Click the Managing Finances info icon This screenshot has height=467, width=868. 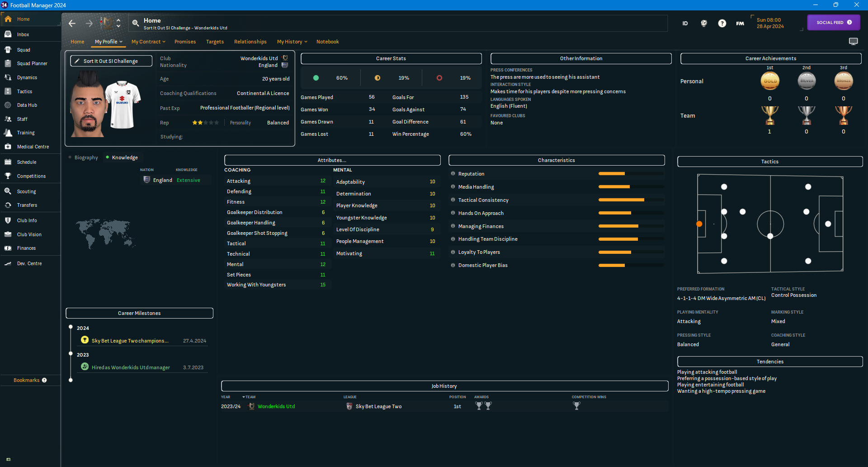453,226
